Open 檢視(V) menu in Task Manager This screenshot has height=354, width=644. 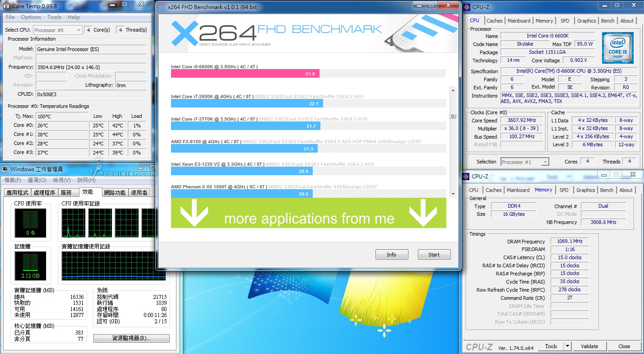pyautogui.click(x=61, y=180)
